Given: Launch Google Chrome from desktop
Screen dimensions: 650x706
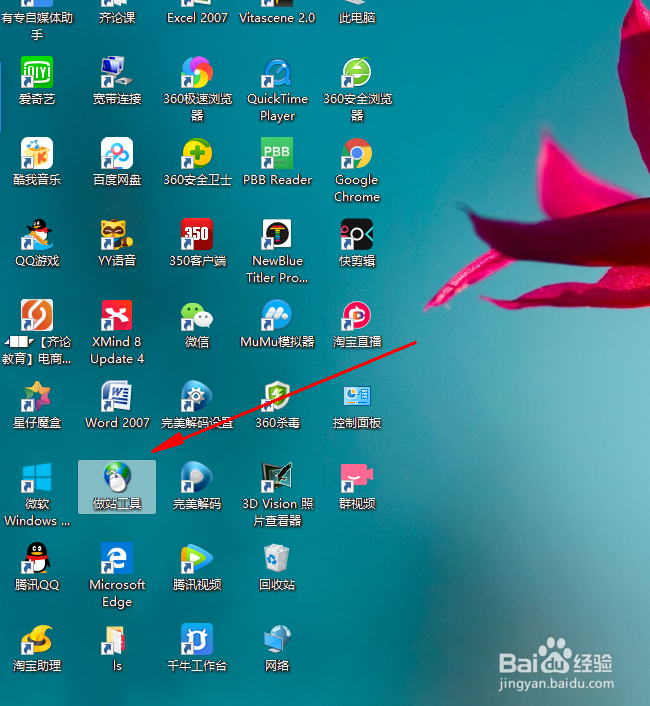Looking at the screenshot, I should (357, 153).
